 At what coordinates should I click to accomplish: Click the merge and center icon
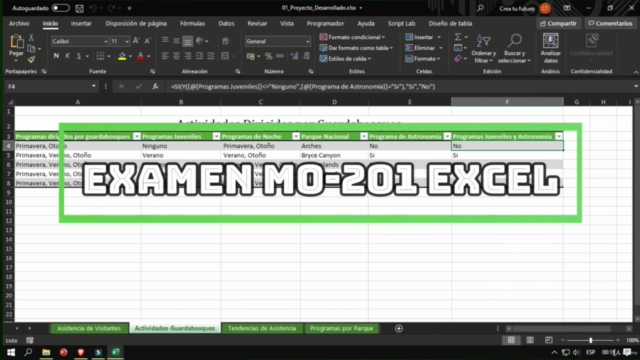225,56
